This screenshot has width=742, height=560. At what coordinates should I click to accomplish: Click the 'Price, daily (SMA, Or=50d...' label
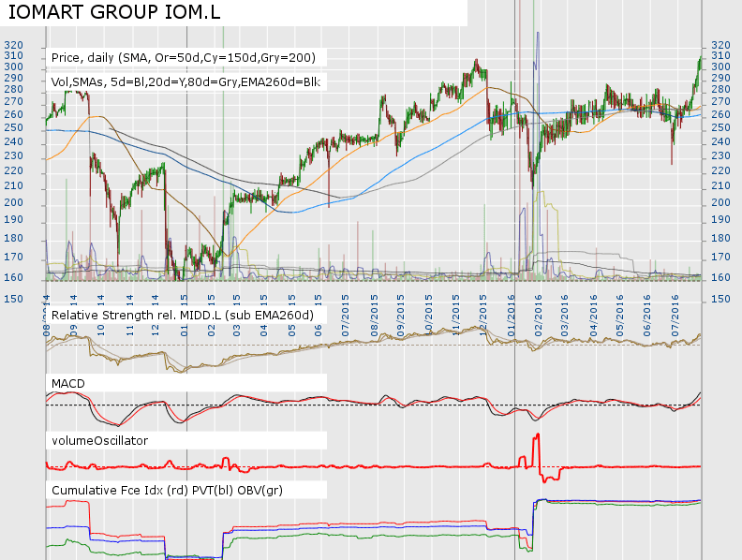click(x=183, y=58)
